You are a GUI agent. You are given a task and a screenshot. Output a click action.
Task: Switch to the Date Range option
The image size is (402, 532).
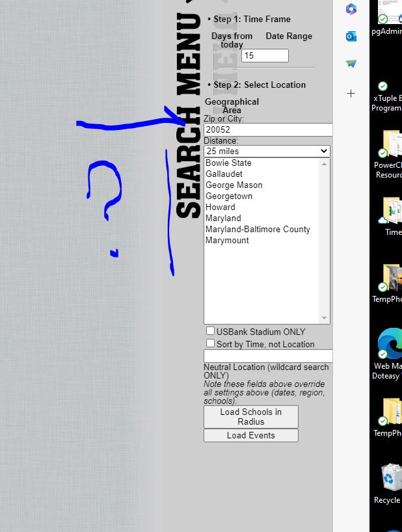[x=289, y=36]
